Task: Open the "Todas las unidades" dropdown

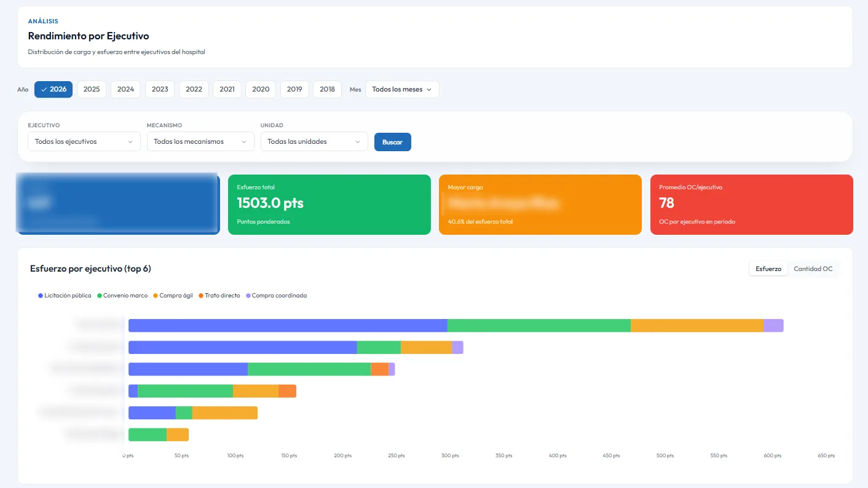Action: pos(314,141)
